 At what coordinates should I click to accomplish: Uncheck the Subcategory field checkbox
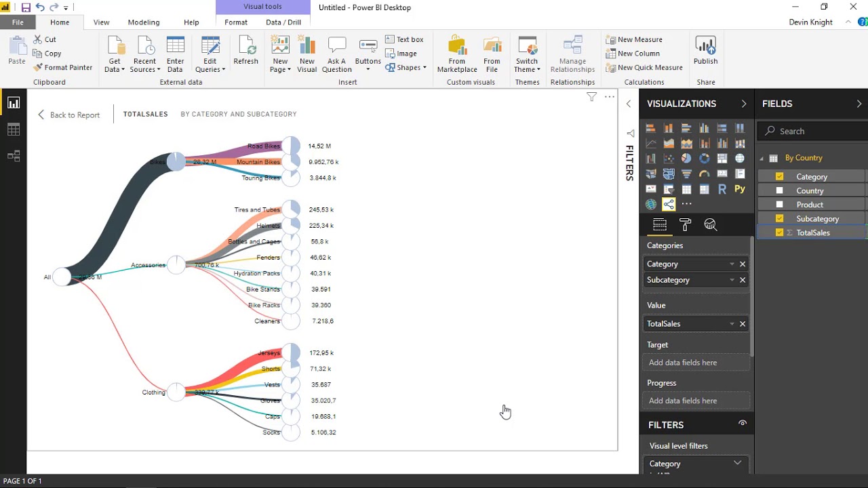(779, 218)
